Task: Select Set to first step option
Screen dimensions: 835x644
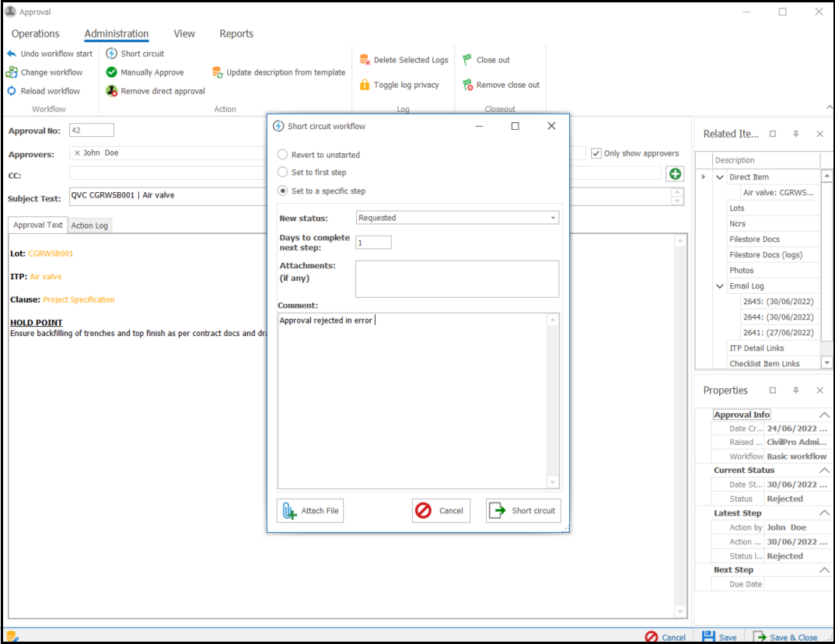Action: pos(283,172)
